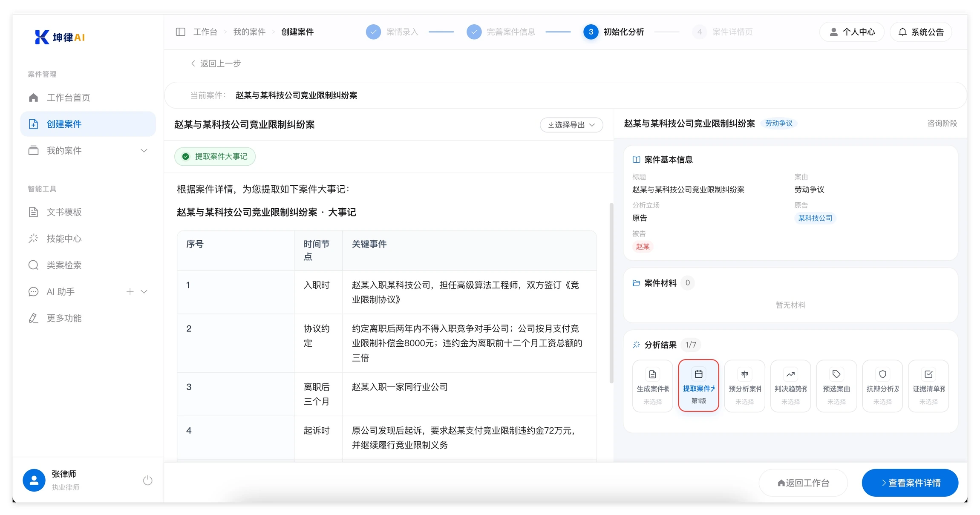Open 文书模板 tool
This screenshot has height=515, width=980.
tap(88, 212)
